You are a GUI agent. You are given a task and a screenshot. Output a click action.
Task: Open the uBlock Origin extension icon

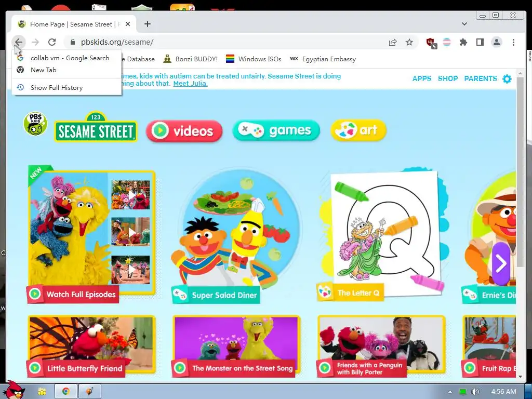[431, 43]
